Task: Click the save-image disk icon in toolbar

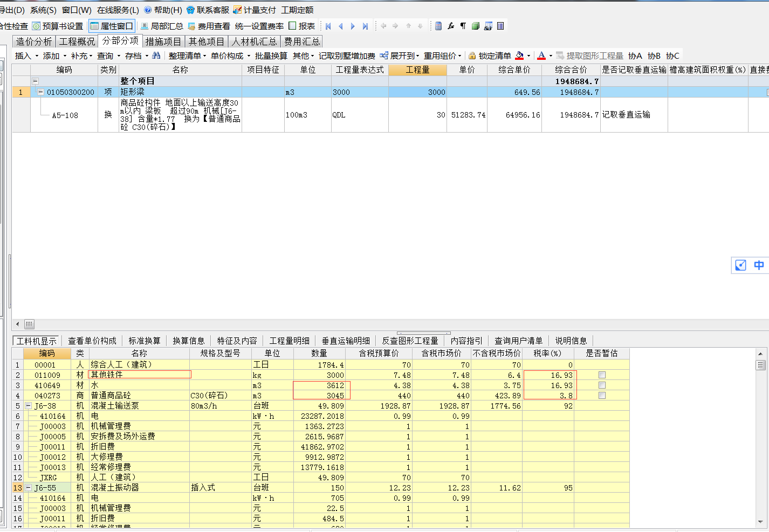Action: click(488, 26)
